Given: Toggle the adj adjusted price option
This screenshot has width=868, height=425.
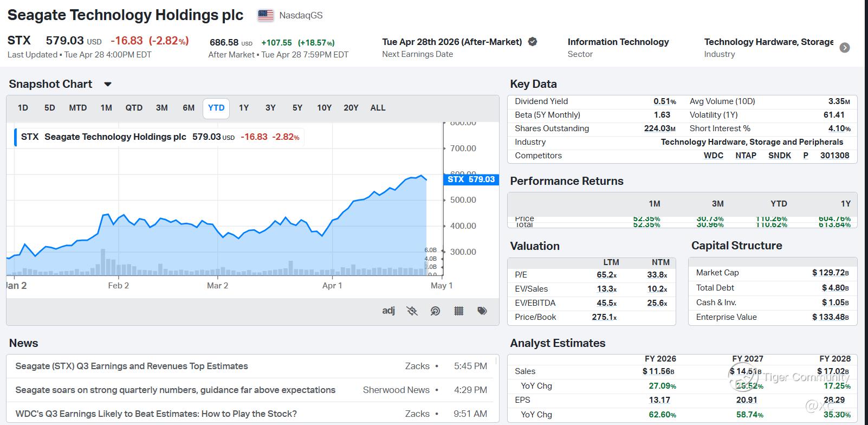Looking at the screenshot, I should pos(388,311).
